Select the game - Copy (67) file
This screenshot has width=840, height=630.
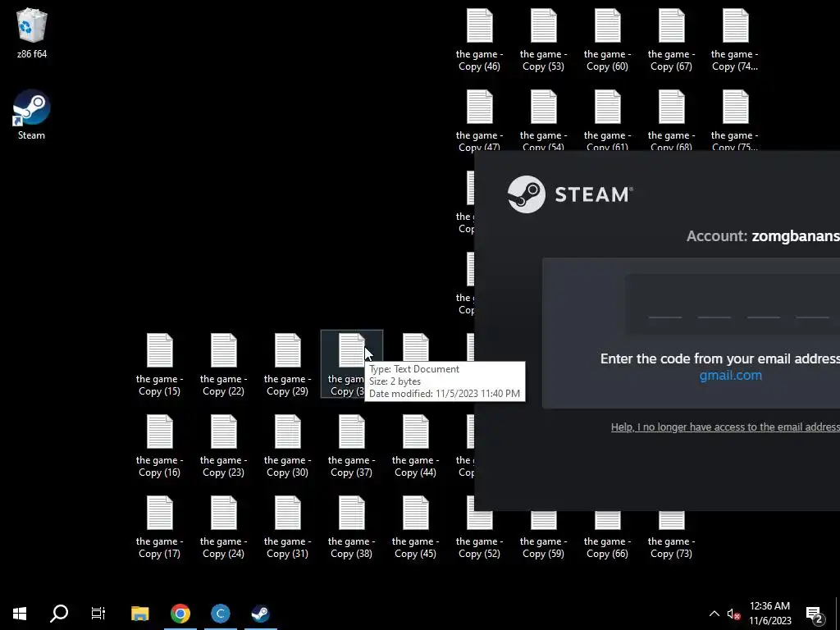tap(671, 40)
